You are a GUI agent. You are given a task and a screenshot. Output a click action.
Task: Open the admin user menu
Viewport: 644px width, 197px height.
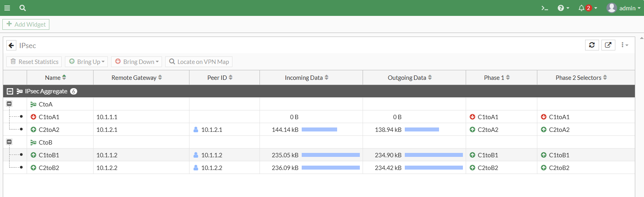pos(624,8)
